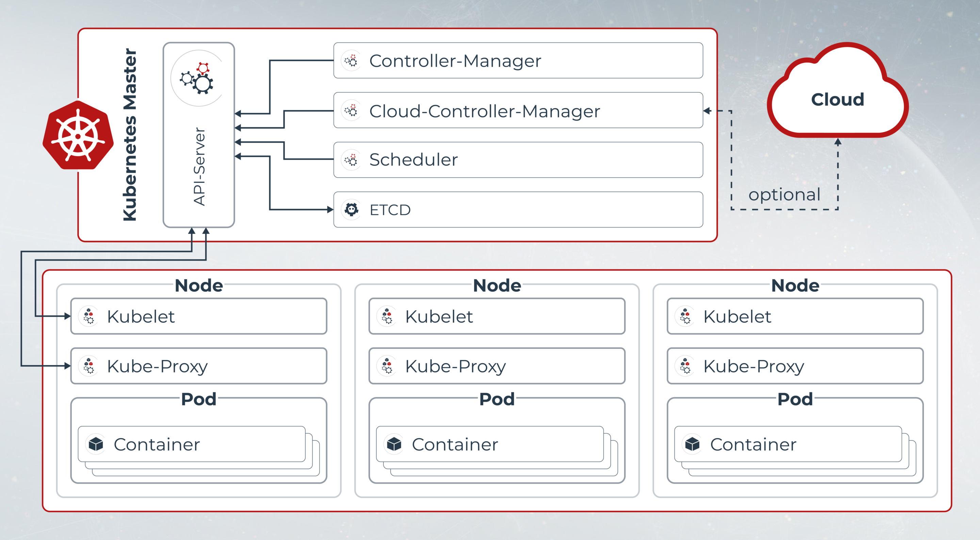This screenshot has height=540, width=980.
Task: Click the Kubelet text in first Node
Action: click(x=141, y=317)
